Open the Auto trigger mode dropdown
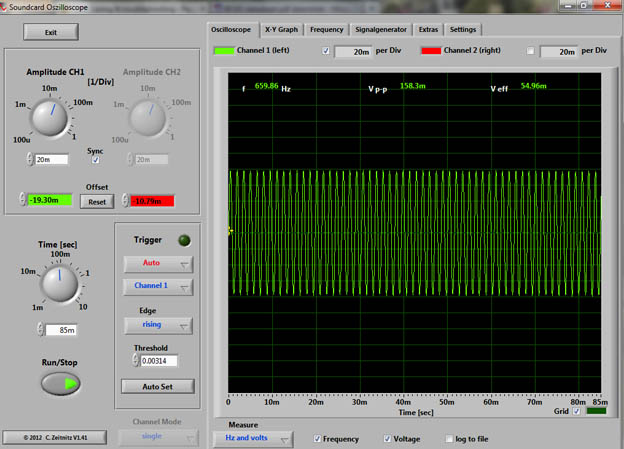 click(x=158, y=264)
